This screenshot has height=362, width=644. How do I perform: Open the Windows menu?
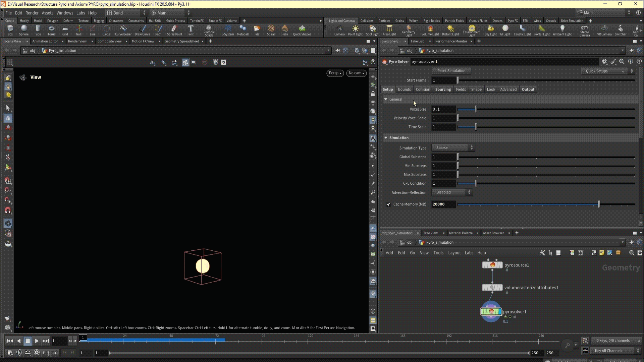click(x=65, y=13)
